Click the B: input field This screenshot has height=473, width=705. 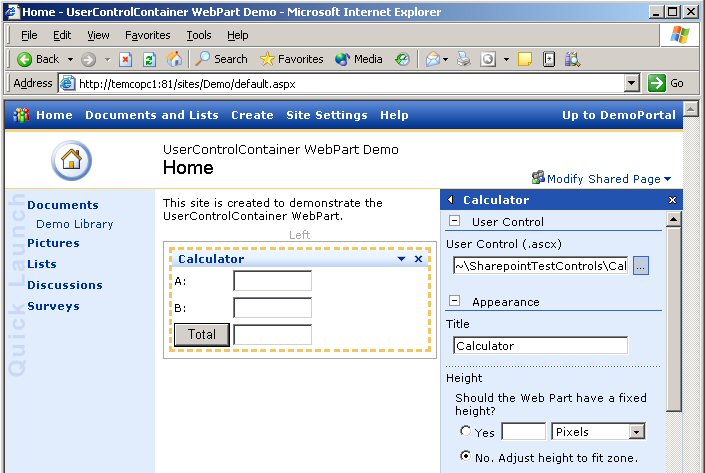272,308
